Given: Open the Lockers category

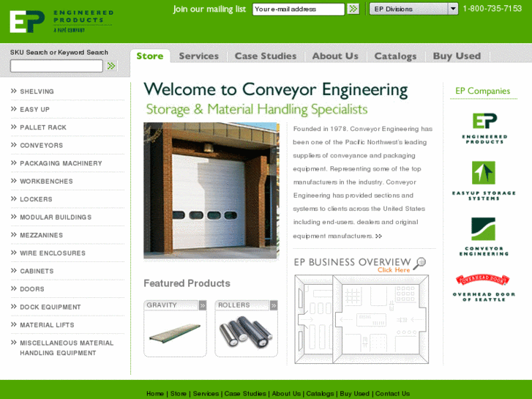Looking at the screenshot, I should [x=36, y=199].
